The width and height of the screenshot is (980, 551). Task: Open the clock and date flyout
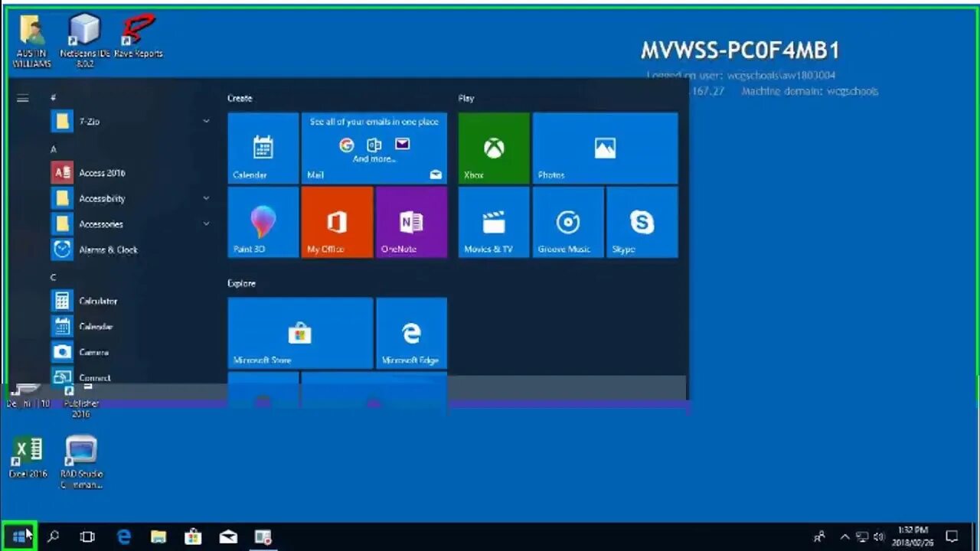point(912,536)
